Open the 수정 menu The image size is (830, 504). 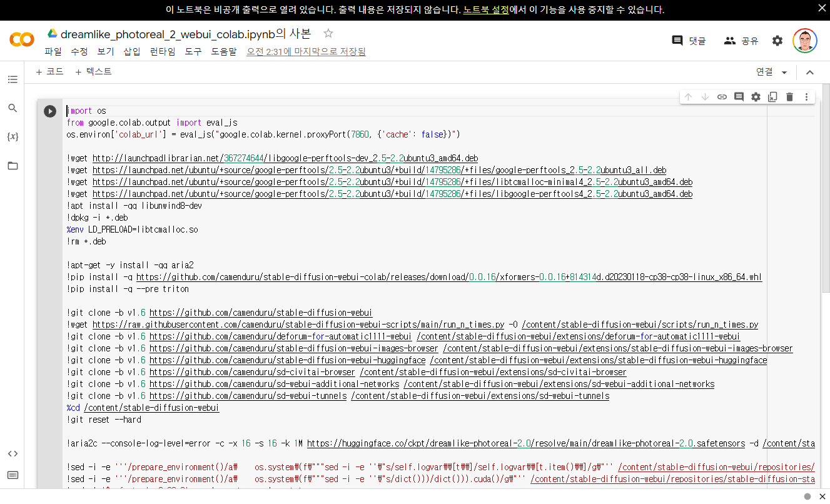79,51
